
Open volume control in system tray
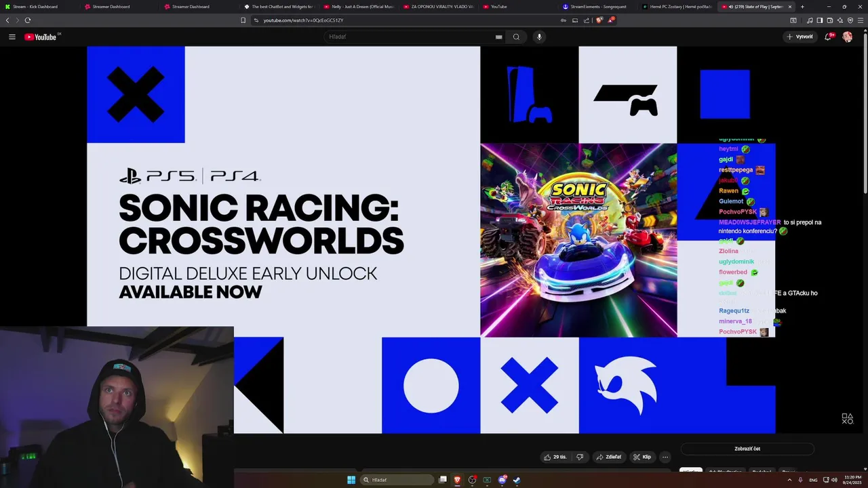tap(833, 480)
